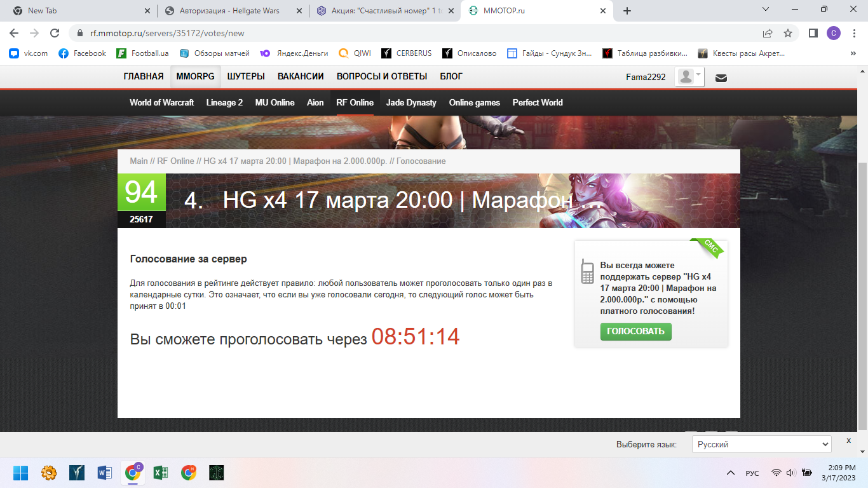This screenshot has height=488, width=868.
Task: Open the Описалово bookmark
Action: 470,53
